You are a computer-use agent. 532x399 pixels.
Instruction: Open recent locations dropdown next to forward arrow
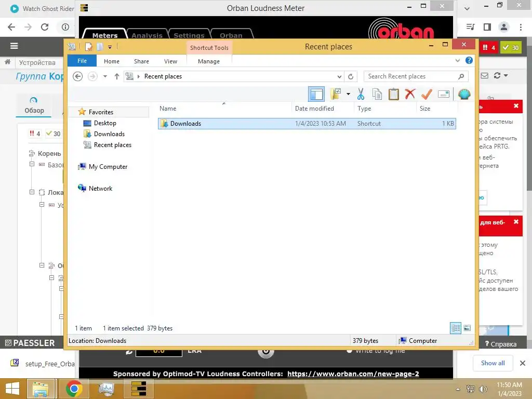105,76
